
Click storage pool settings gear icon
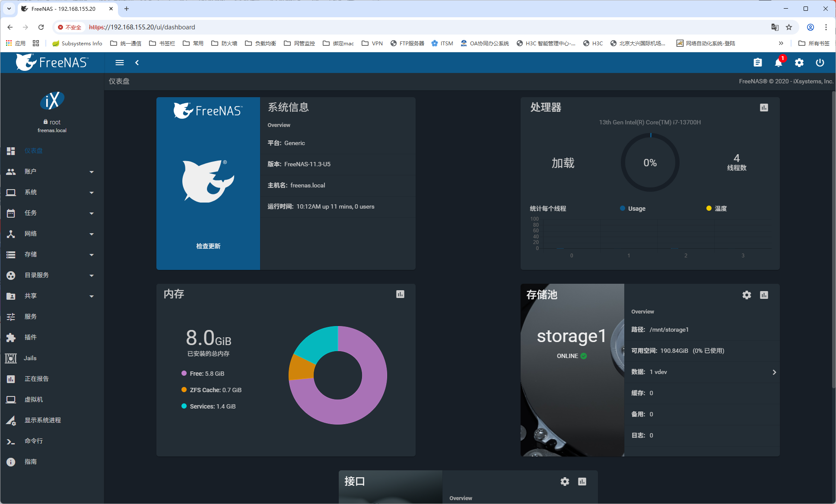[747, 295]
